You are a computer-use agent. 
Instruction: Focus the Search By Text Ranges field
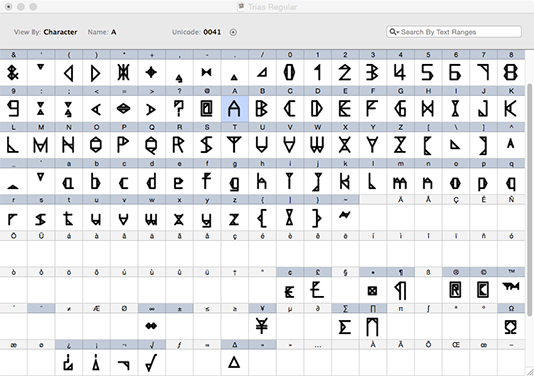click(x=454, y=32)
